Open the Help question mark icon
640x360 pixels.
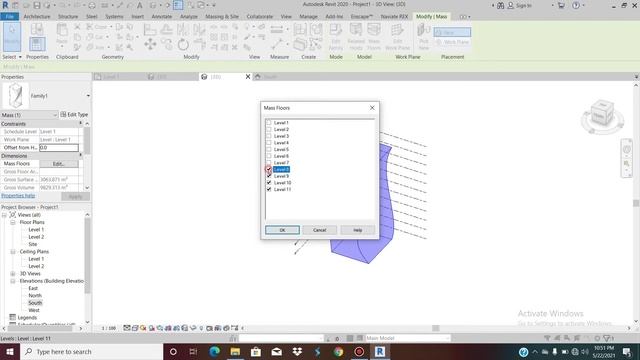coord(576,5)
